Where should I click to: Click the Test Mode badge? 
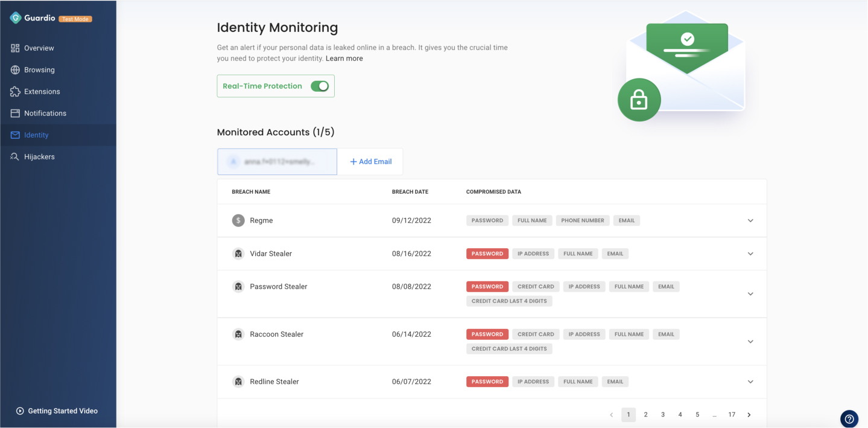coord(75,19)
